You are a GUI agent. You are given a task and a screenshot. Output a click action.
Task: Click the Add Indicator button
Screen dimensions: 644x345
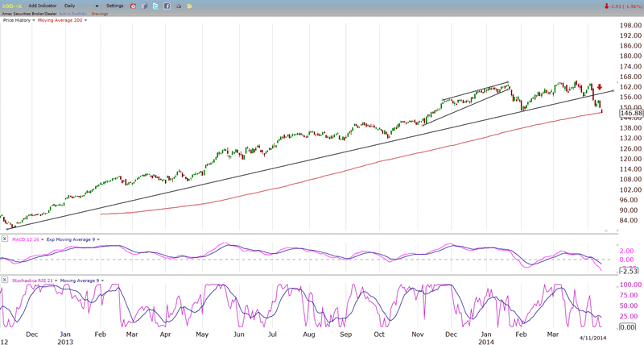tap(43, 6)
